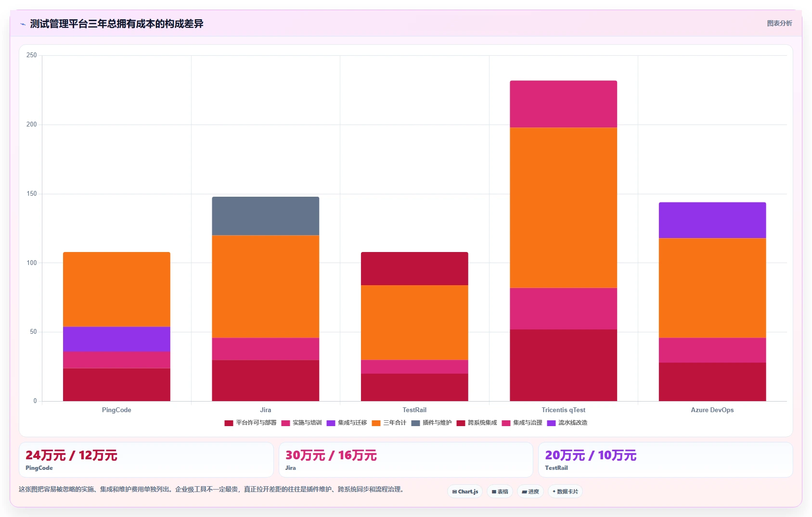
Task: Select the orange segment of the TestRail bar
Action: [x=414, y=323]
